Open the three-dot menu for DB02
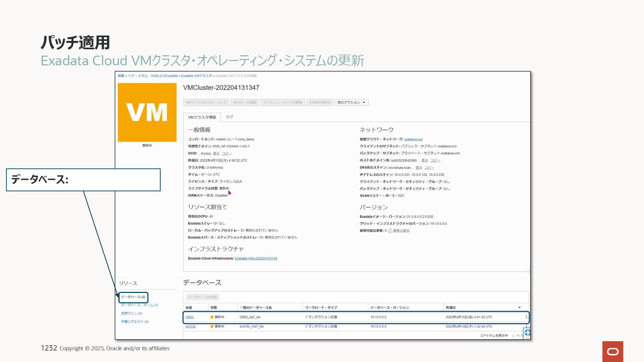 526,317
